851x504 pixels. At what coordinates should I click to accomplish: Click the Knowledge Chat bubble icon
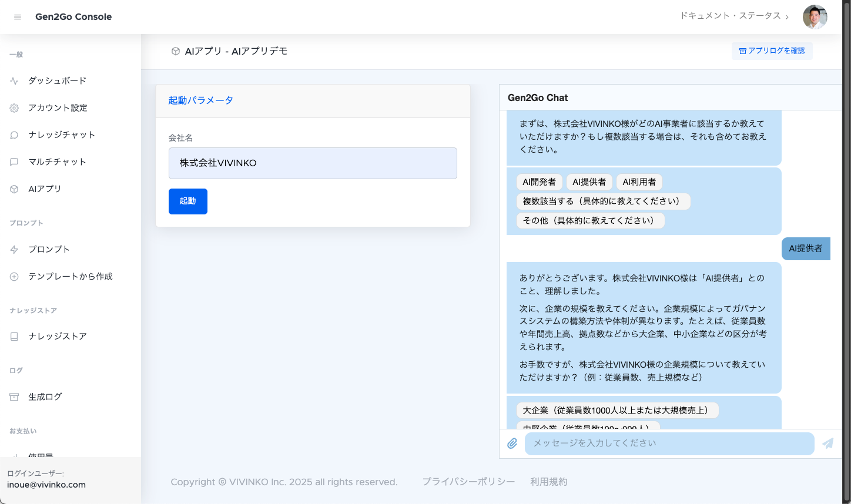pos(14,135)
